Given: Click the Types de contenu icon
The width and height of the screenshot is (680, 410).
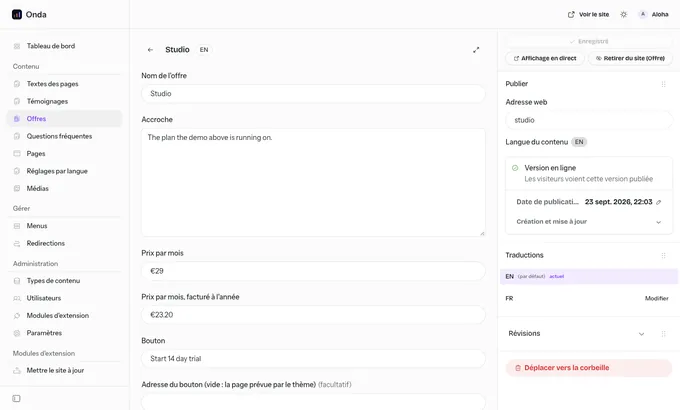Looking at the screenshot, I should [x=17, y=281].
